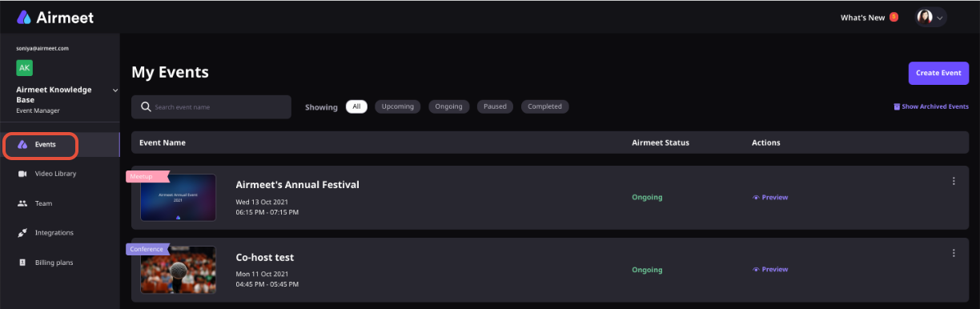Filter events by Paused
The width and height of the screenshot is (980, 309).
(495, 106)
